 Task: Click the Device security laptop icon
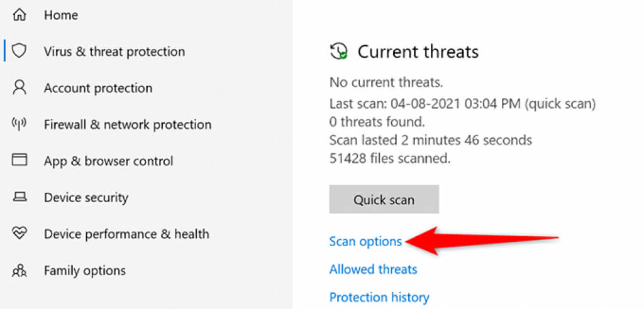click(19, 198)
